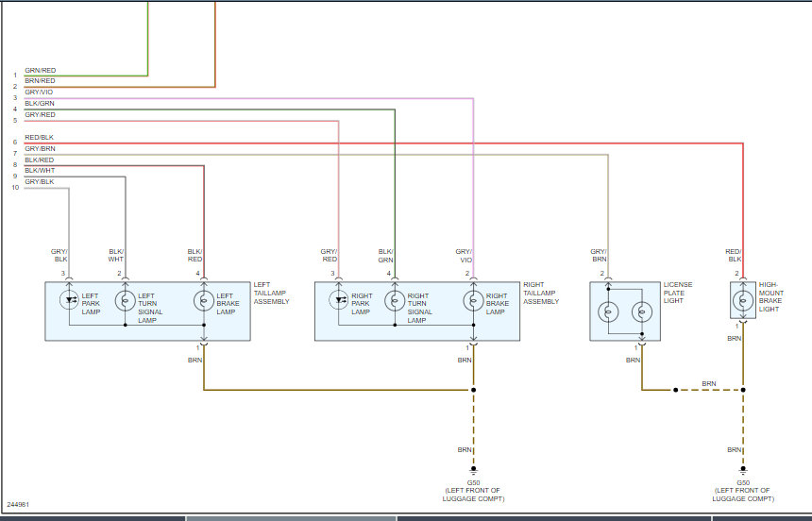Click the G50 ground symbol below the right taillamp
The width and height of the screenshot is (812, 521).
coord(473,471)
